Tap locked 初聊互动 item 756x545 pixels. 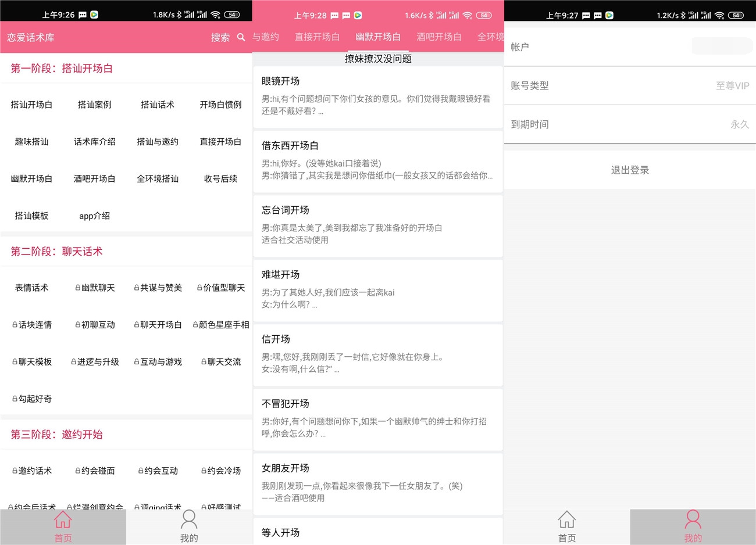click(95, 325)
